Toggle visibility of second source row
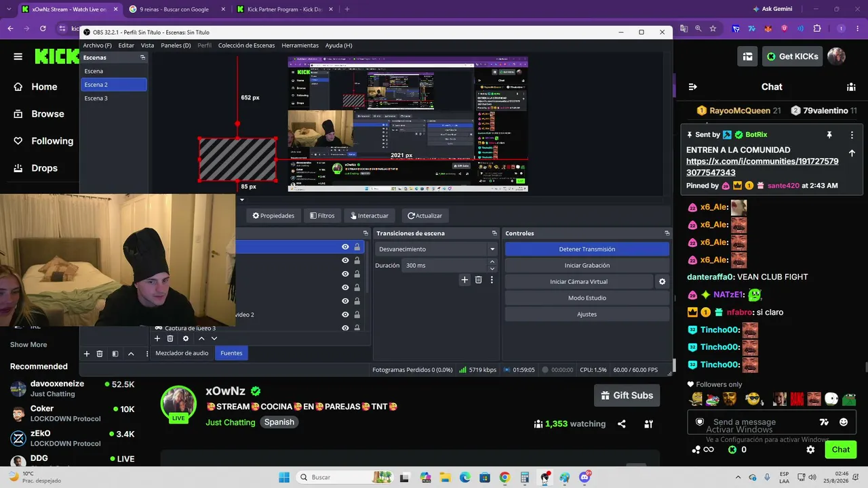 pos(345,260)
